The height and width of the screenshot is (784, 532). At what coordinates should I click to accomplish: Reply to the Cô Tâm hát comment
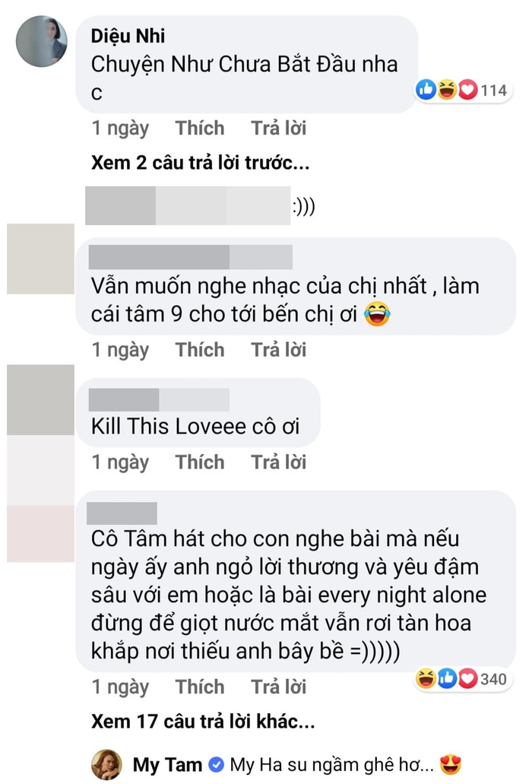pos(278,687)
